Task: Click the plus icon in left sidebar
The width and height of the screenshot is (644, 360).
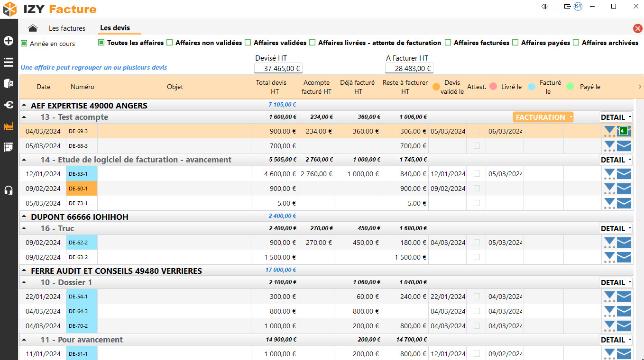Action: click(x=9, y=41)
